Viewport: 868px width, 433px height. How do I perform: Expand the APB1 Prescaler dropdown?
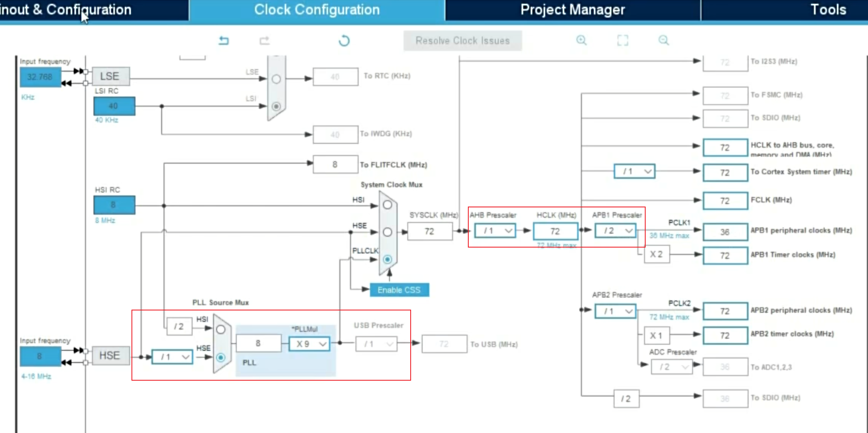616,231
